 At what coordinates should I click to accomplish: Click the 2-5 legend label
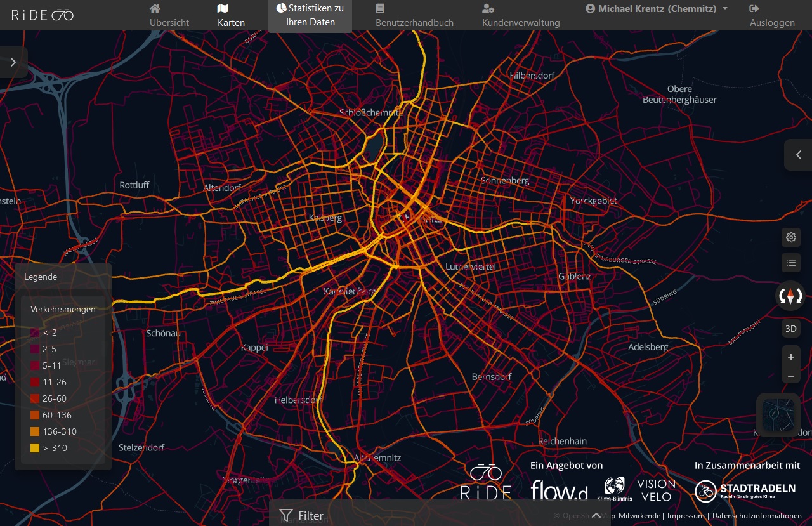49,349
